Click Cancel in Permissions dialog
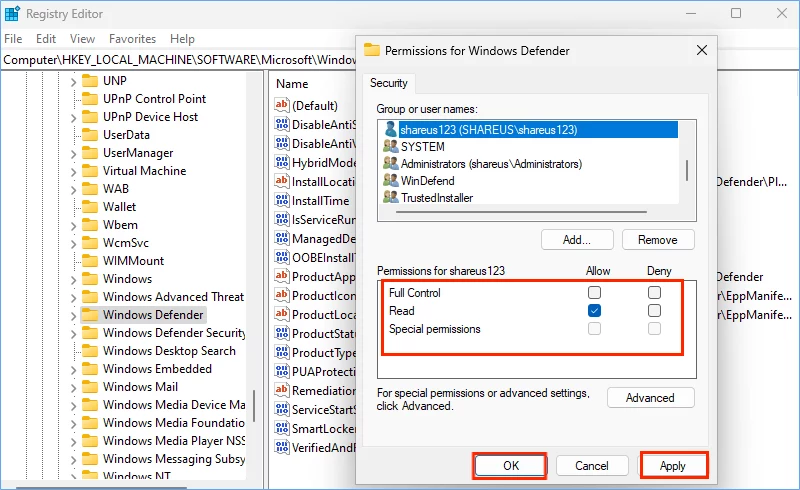The image size is (800, 490). [592, 466]
